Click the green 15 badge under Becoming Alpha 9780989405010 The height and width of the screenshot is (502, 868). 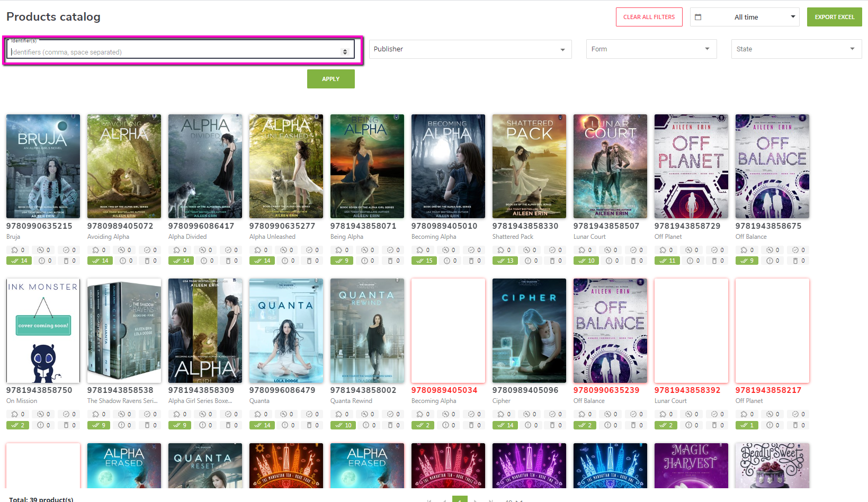click(x=424, y=261)
